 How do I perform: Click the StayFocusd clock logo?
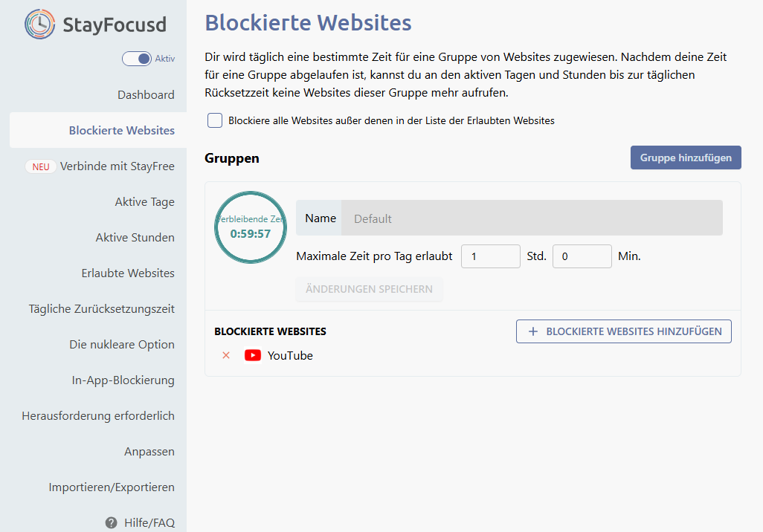tap(39, 25)
